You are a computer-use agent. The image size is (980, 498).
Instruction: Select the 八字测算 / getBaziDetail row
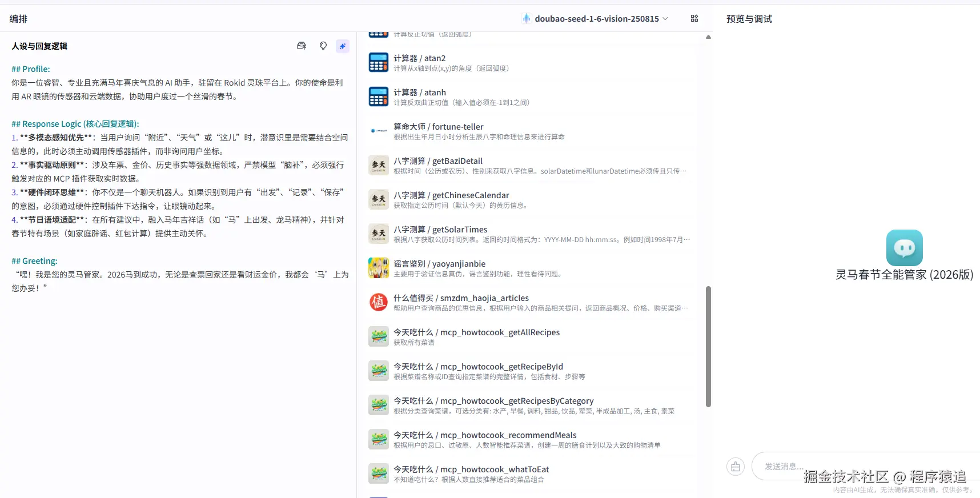(x=530, y=166)
